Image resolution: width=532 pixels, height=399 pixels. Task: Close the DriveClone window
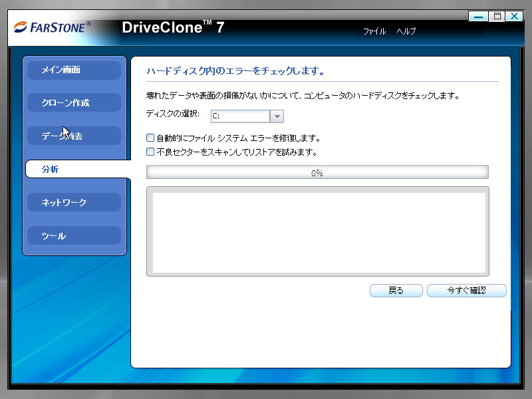click(x=514, y=16)
